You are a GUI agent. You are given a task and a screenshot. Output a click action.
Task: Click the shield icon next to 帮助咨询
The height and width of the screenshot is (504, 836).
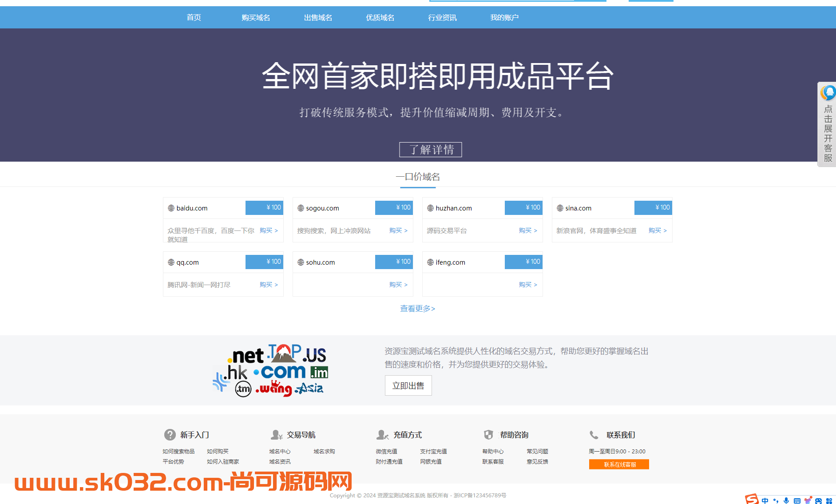click(488, 435)
